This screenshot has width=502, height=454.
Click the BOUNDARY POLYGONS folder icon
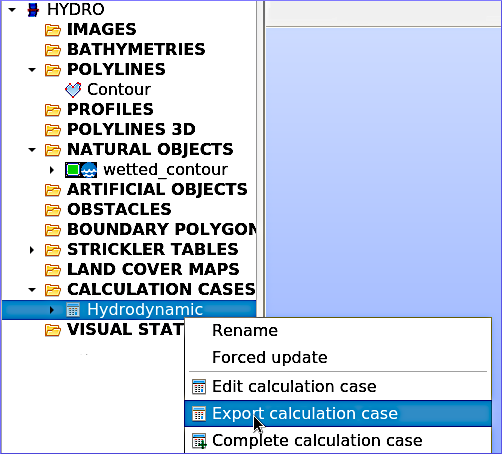(53, 230)
